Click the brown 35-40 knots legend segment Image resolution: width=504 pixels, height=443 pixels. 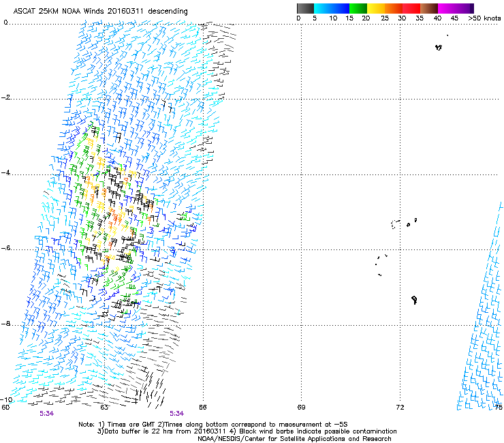pos(429,8)
